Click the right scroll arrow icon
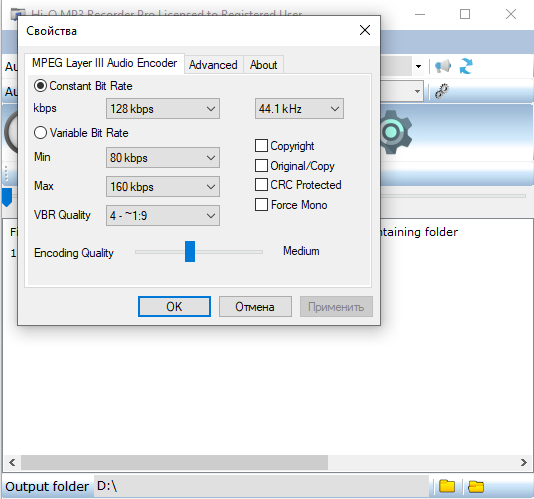This screenshot has height=499, width=534. point(524,462)
